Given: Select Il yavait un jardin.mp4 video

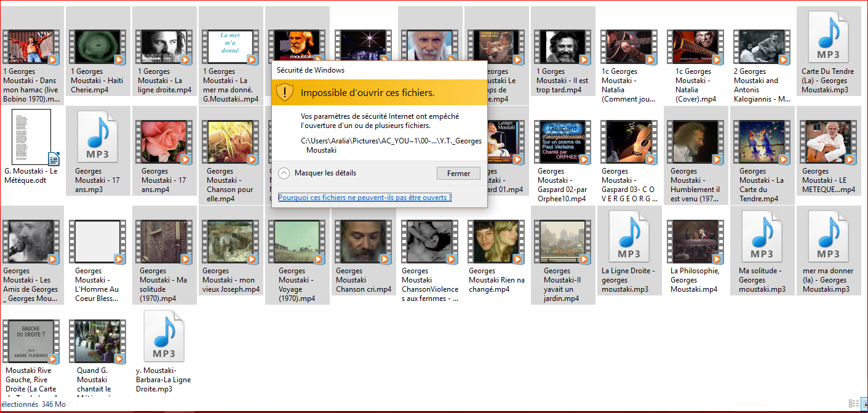Looking at the screenshot, I should [x=562, y=242].
